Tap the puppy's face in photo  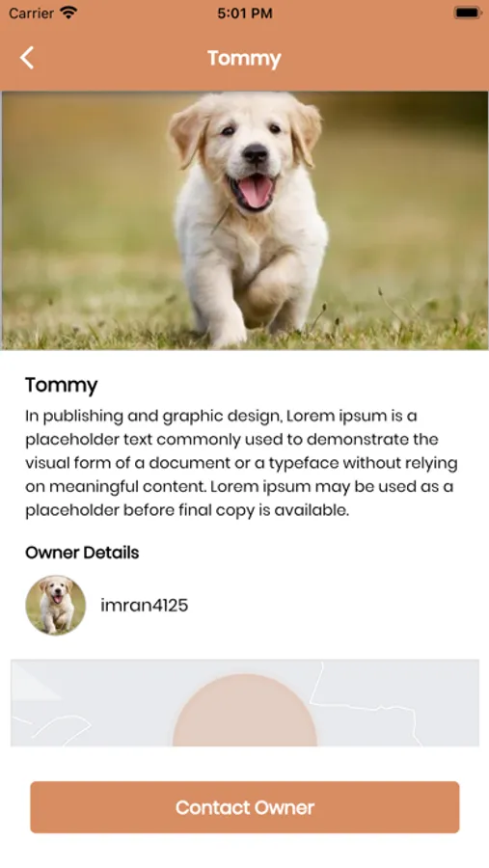[248, 152]
